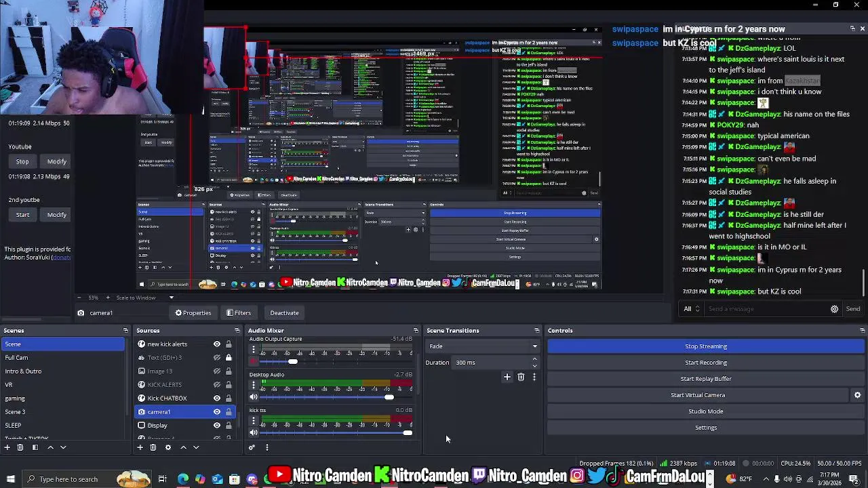Viewport: 868px width, 488px height.
Task: Open OBS Settings from Controls
Action: 706,428
